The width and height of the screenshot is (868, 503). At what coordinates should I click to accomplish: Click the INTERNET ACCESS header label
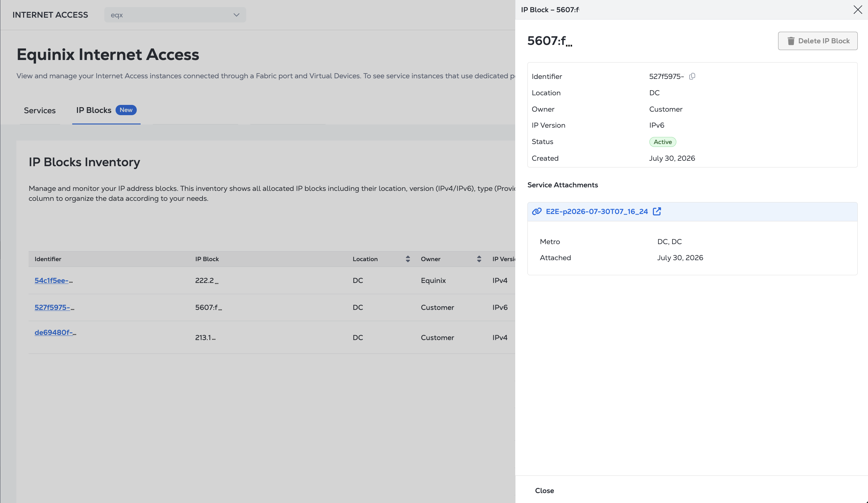50,15
